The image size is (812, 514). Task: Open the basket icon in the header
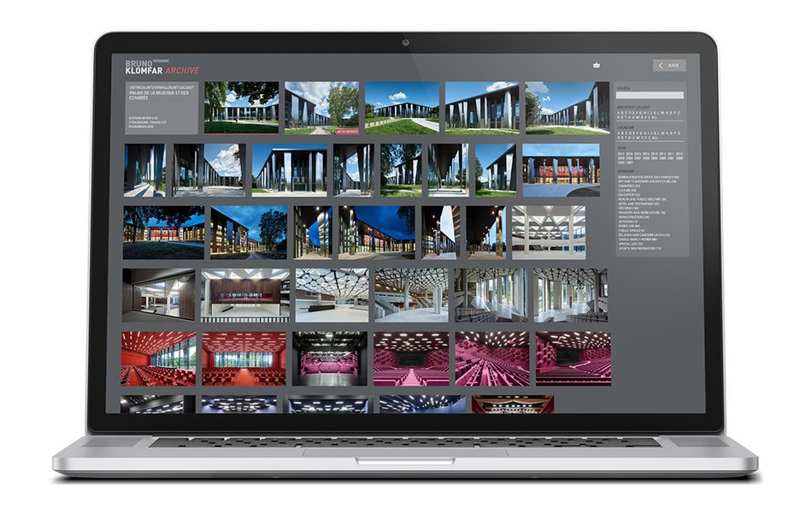596,65
